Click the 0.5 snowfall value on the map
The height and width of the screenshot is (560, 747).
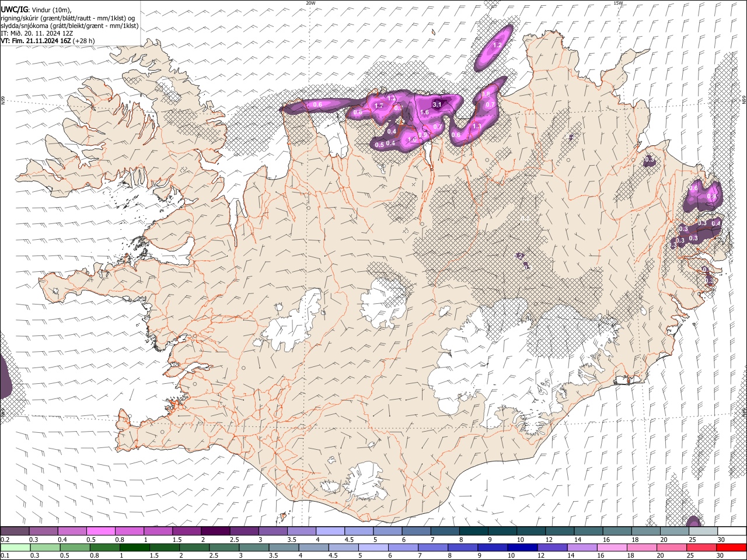pos(379,145)
